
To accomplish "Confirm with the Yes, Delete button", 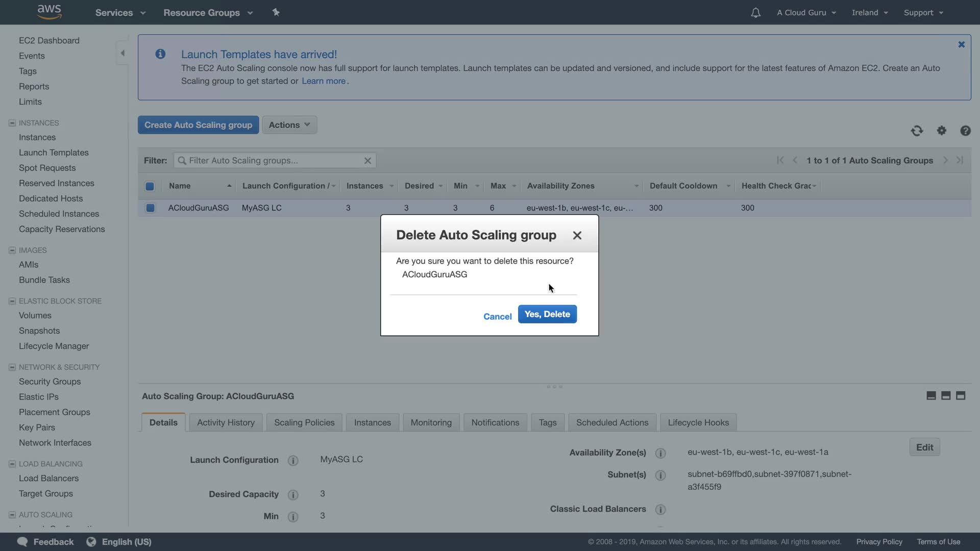I will pyautogui.click(x=547, y=314).
